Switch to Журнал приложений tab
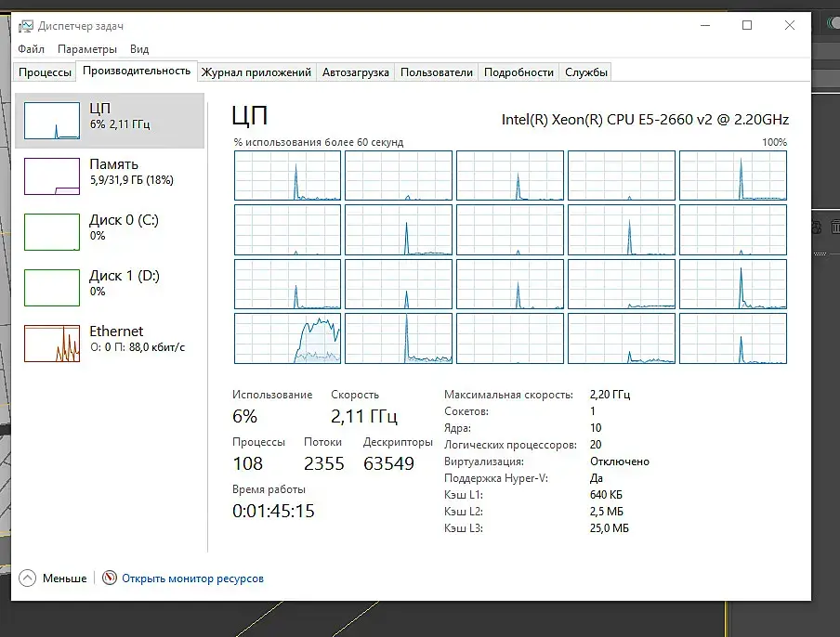This screenshot has width=840, height=637. (x=256, y=72)
